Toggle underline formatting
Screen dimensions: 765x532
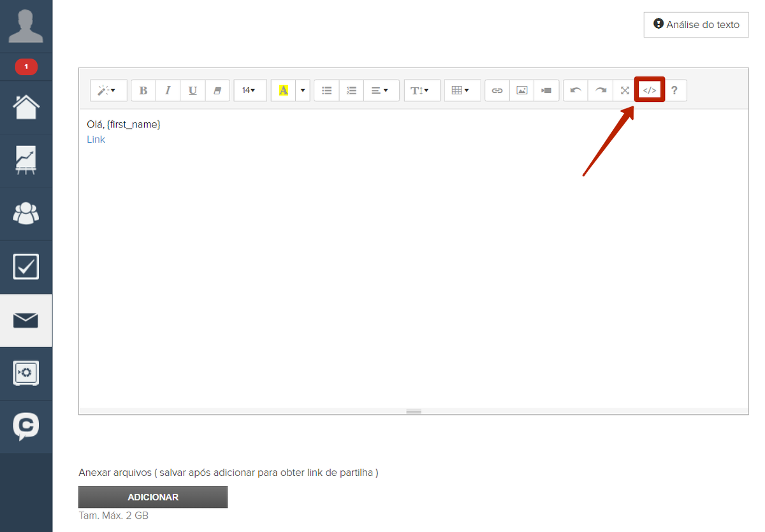pyautogui.click(x=193, y=90)
